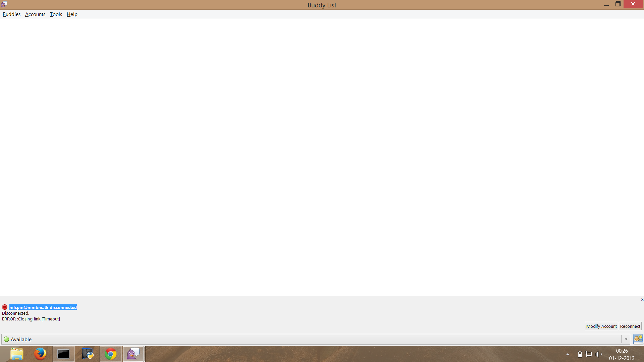
Task: Switch to Google Chrome in the taskbar
Action: (x=111, y=354)
